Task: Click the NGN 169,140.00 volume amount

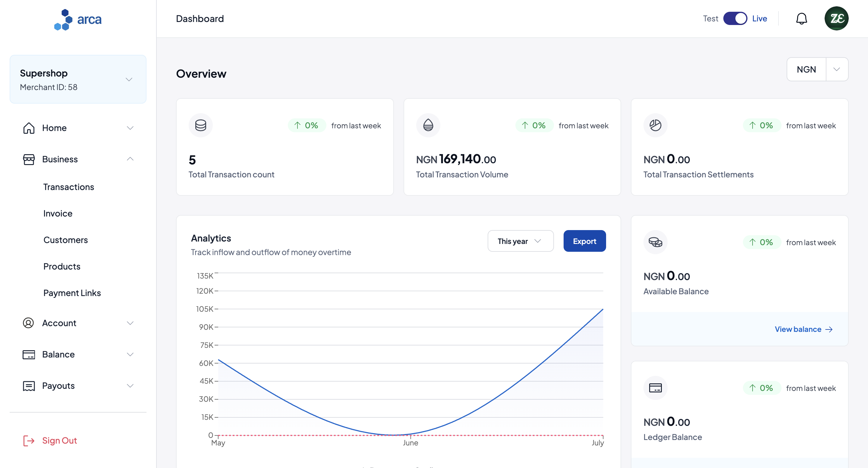Action: [x=456, y=159]
